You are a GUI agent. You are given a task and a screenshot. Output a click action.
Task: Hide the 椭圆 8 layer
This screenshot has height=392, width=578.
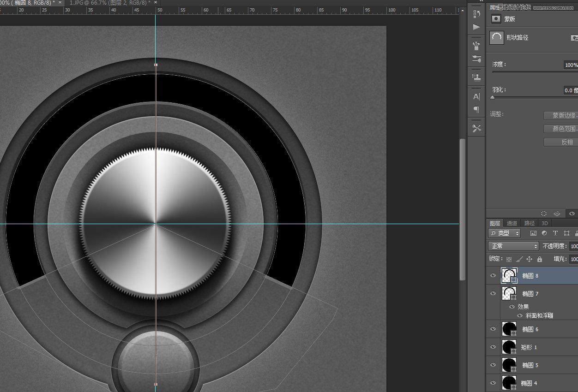[x=493, y=276]
